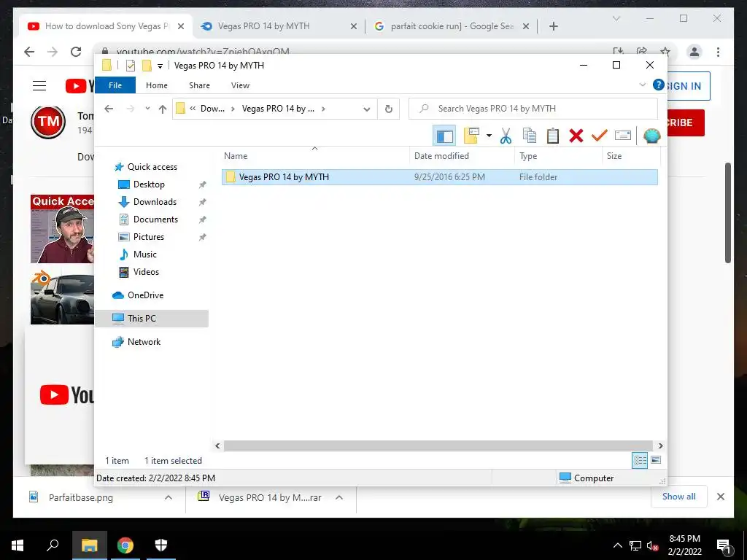This screenshot has width=747, height=560.
Task: Open Chrome three-dot menu
Action: [x=718, y=52]
